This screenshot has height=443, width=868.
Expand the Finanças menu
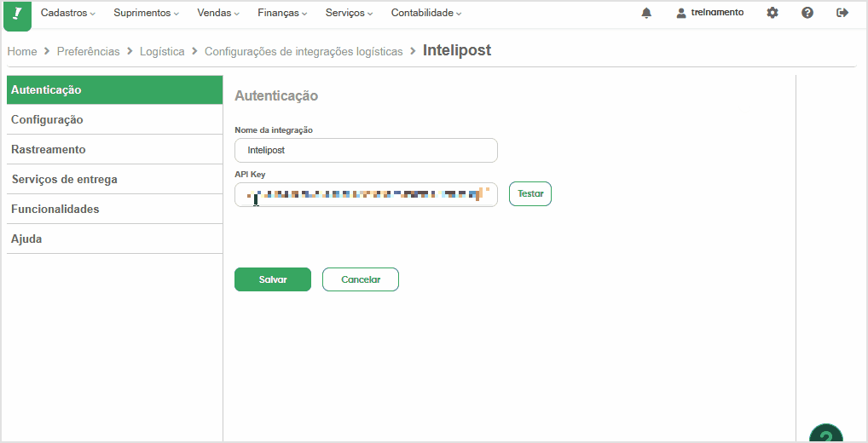point(282,13)
